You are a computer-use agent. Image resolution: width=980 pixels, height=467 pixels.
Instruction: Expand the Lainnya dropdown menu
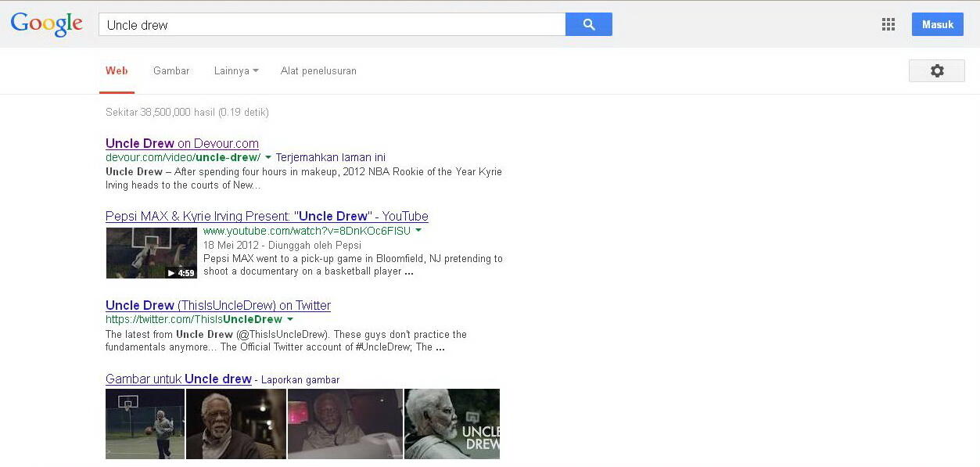click(235, 70)
